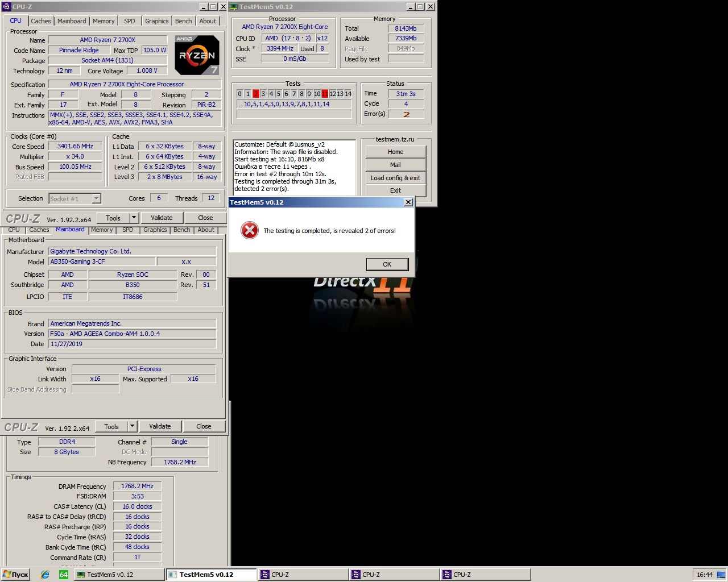
Task: Click Validate in the CPU-Z motherboard window
Action: click(160, 426)
